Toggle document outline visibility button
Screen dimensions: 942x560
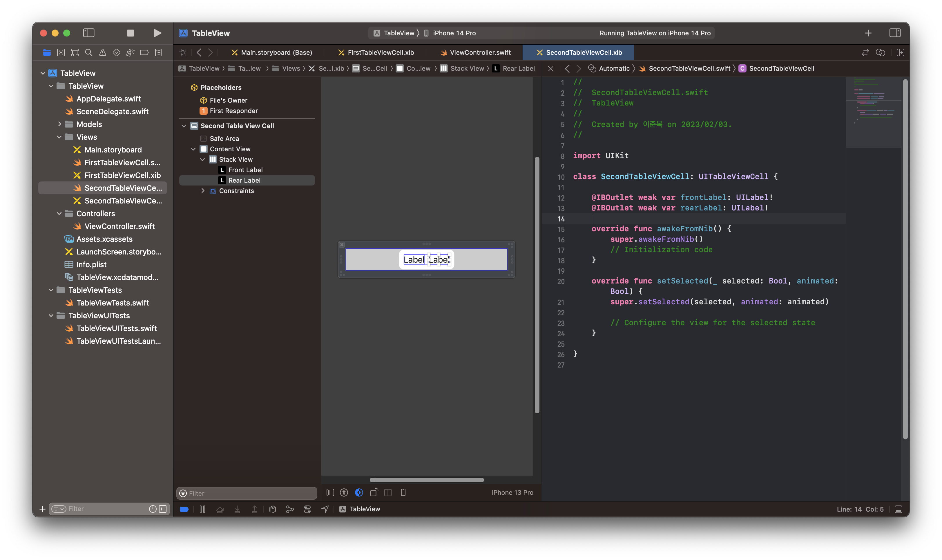point(330,492)
